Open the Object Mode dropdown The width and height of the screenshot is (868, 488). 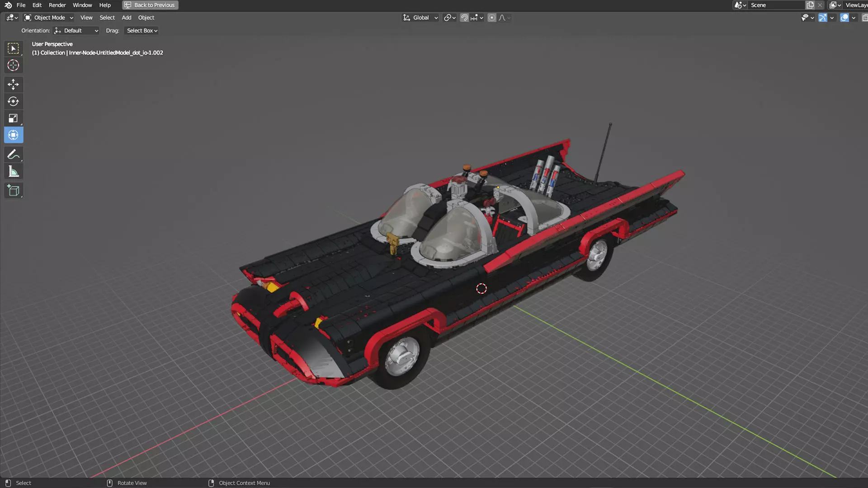tap(49, 18)
